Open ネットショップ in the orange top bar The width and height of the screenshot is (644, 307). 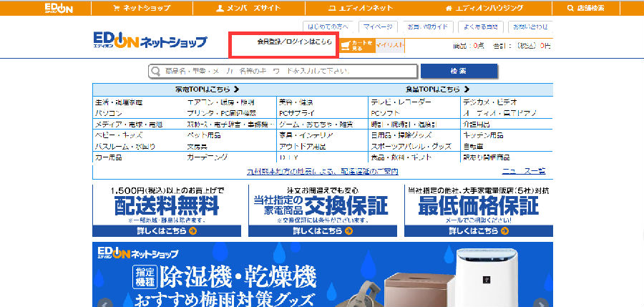click(x=142, y=8)
